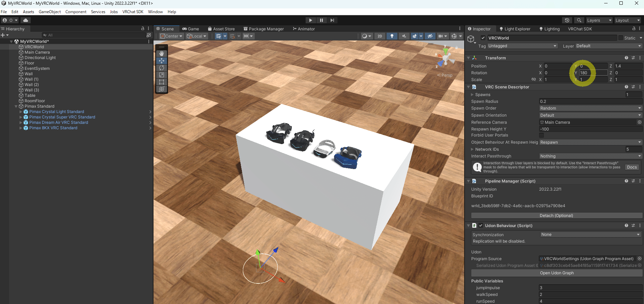Click the Hierarchy panel lock icon
This screenshot has width=644, height=304.
[x=143, y=29]
